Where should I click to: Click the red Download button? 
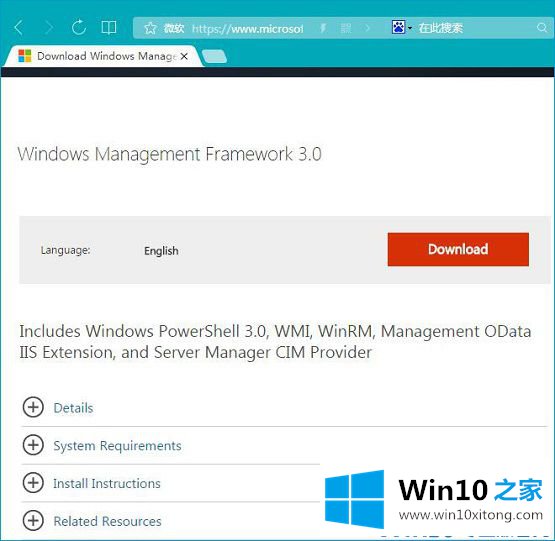[458, 249]
